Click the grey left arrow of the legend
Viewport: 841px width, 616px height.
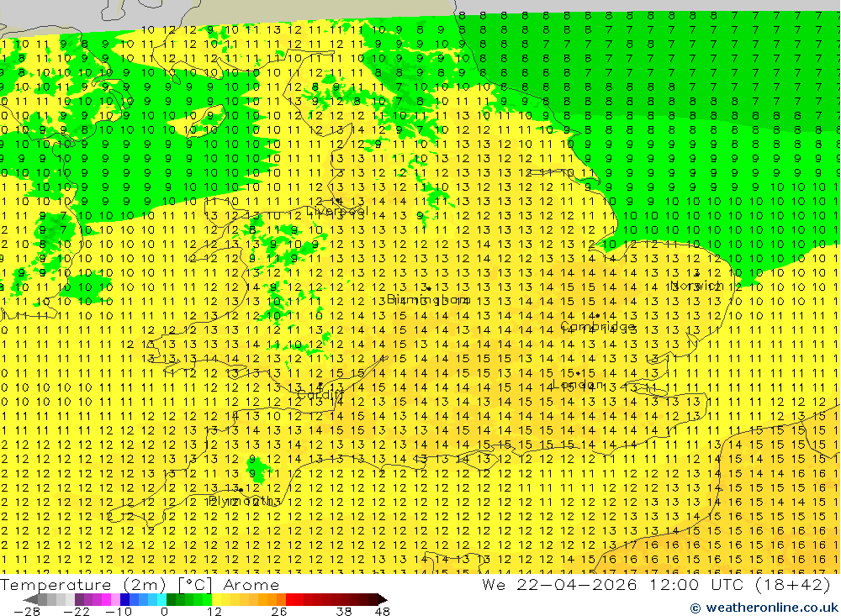[x=31, y=599]
